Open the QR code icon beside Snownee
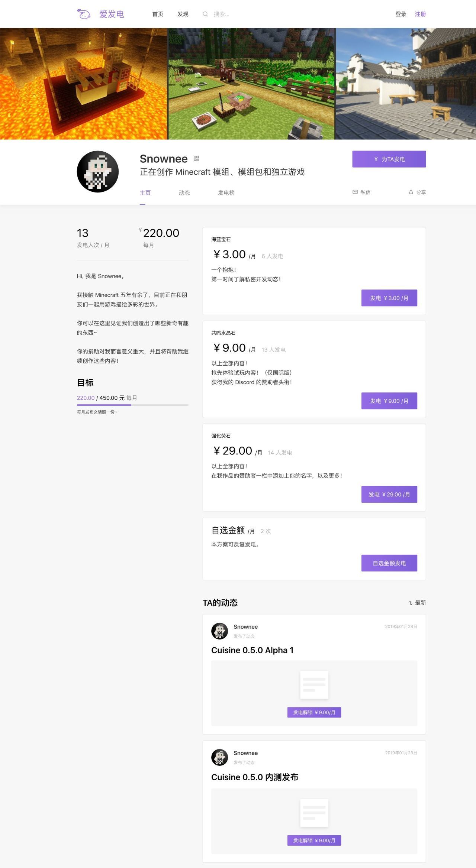Viewport: 476px width, 868px height. [196, 159]
